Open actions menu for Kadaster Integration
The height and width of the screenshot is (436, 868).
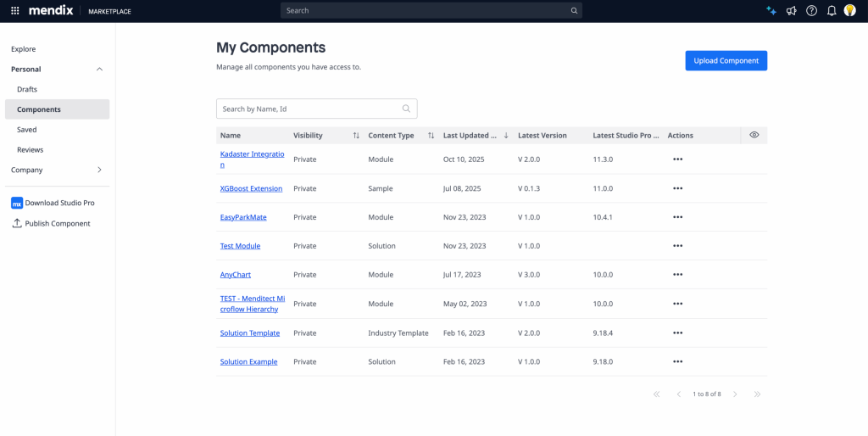[677, 159]
